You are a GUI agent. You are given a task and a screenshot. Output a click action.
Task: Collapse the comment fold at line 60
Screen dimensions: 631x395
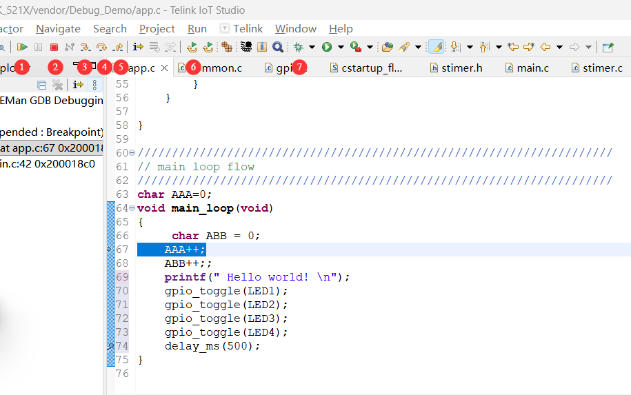pyautogui.click(x=132, y=152)
